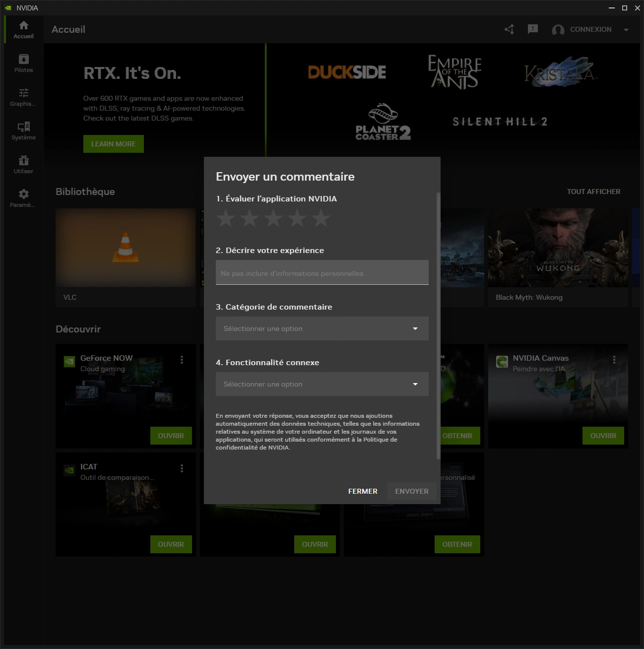Viewport: 644px width, 649px height.
Task: Open the Utiliser rewards gift section
Action: (x=23, y=164)
